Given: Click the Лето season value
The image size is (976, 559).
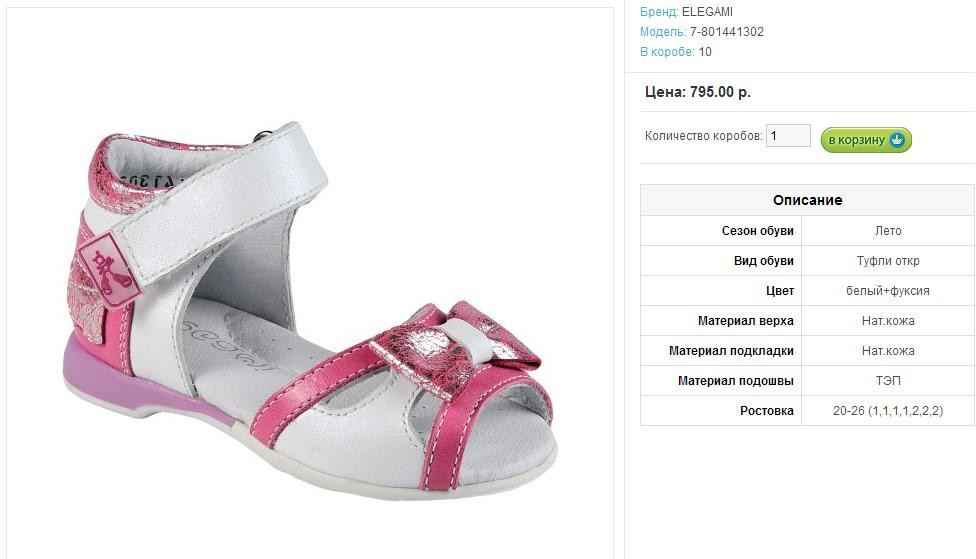Looking at the screenshot, I should point(888,231).
